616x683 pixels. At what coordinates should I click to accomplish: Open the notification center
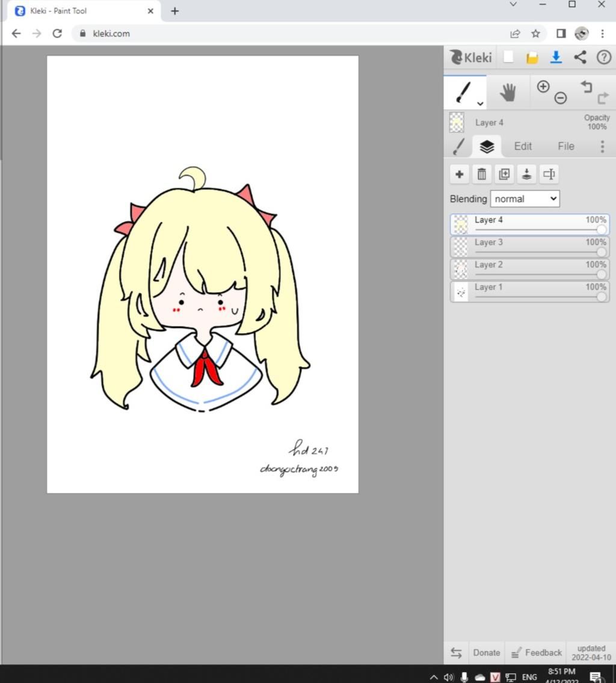[596, 676]
